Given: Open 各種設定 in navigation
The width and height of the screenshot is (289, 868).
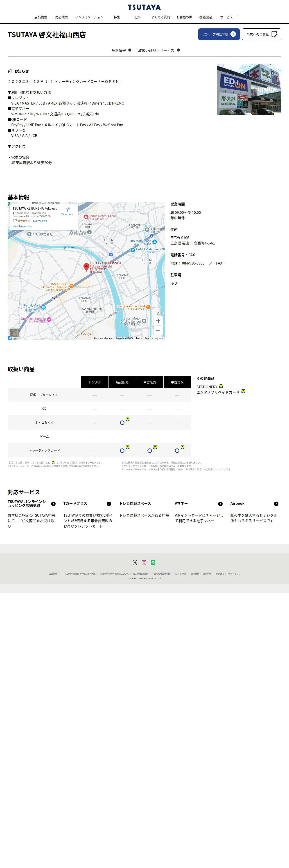Looking at the screenshot, I should click(x=205, y=17).
